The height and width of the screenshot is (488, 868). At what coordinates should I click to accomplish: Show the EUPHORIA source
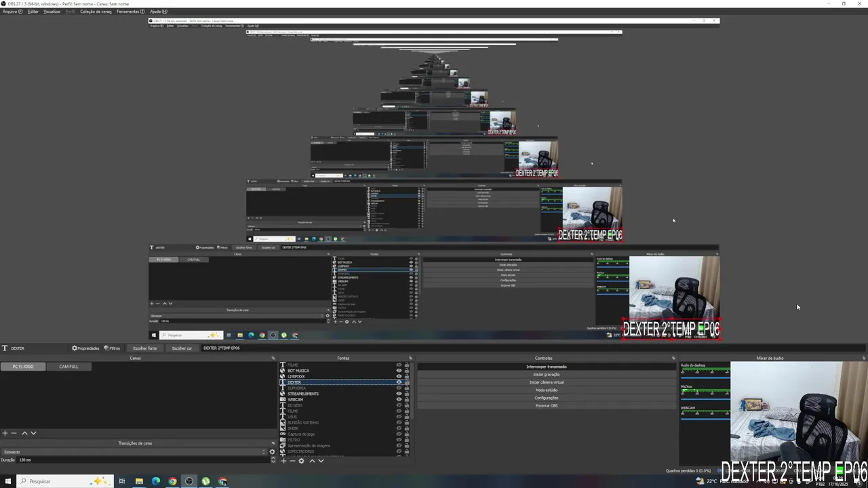399,388
